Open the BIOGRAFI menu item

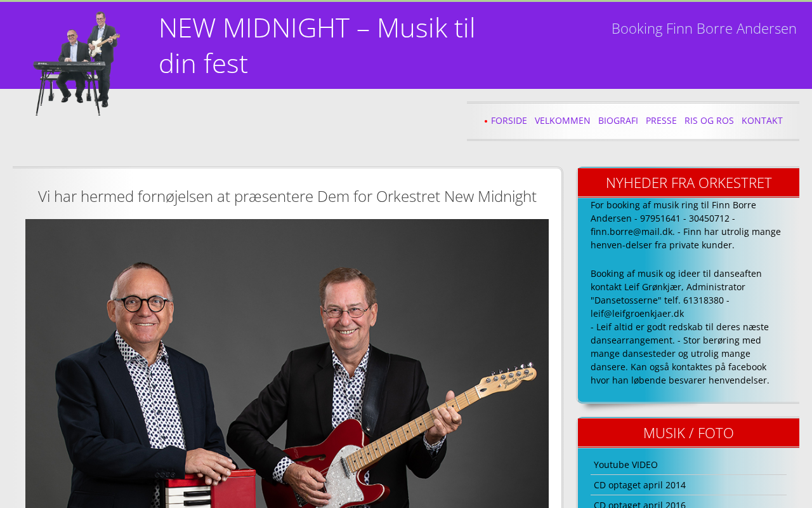pyautogui.click(x=618, y=121)
